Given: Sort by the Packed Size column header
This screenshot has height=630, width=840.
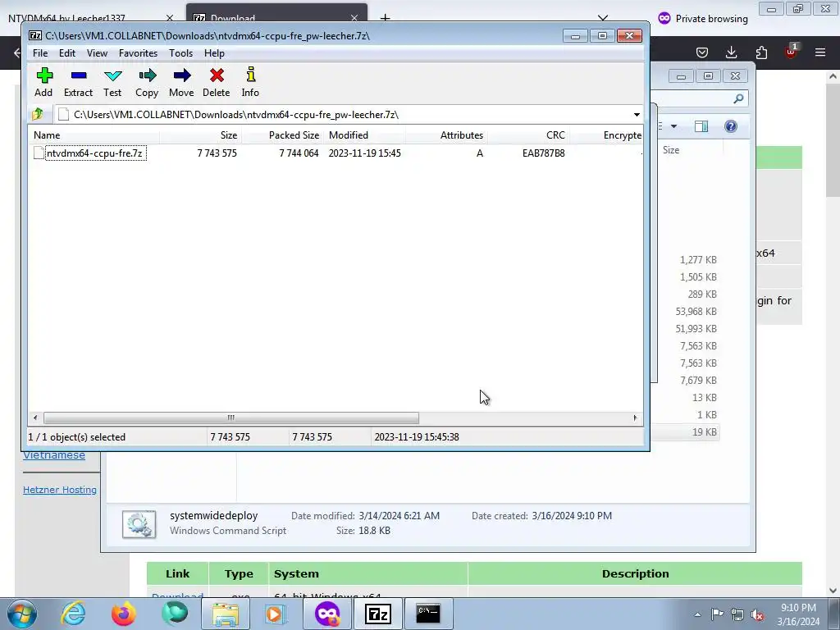Looking at the screenshot, I should (283, 135).
